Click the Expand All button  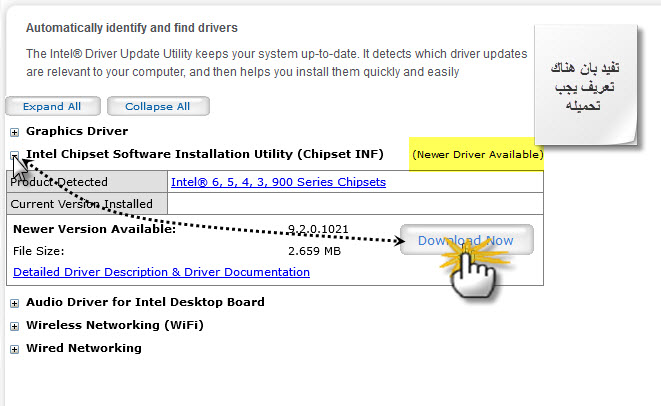click(53, 106)
